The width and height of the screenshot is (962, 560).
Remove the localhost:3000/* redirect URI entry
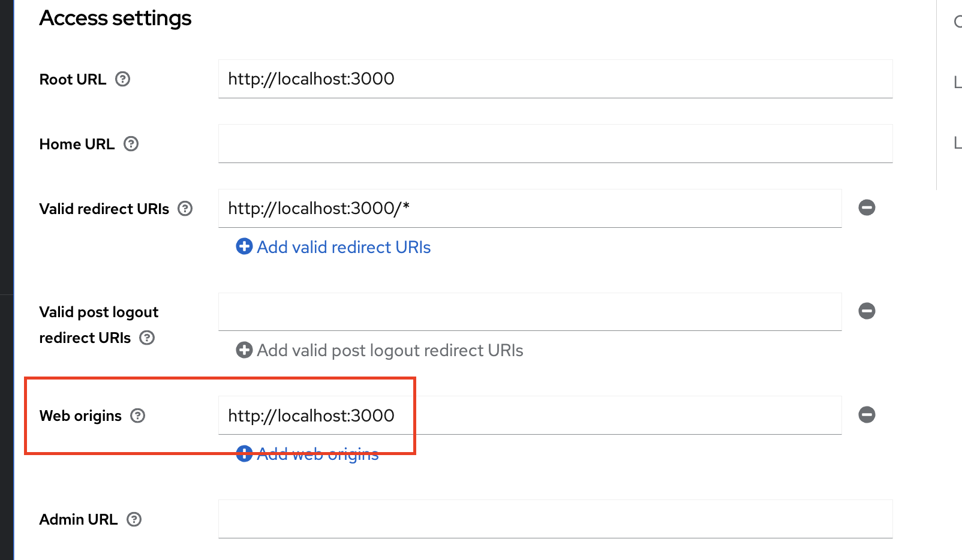point(867,207)
